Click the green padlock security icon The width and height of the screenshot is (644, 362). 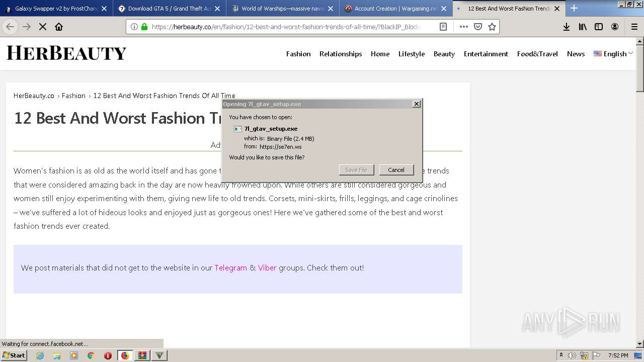click(144, 27)
